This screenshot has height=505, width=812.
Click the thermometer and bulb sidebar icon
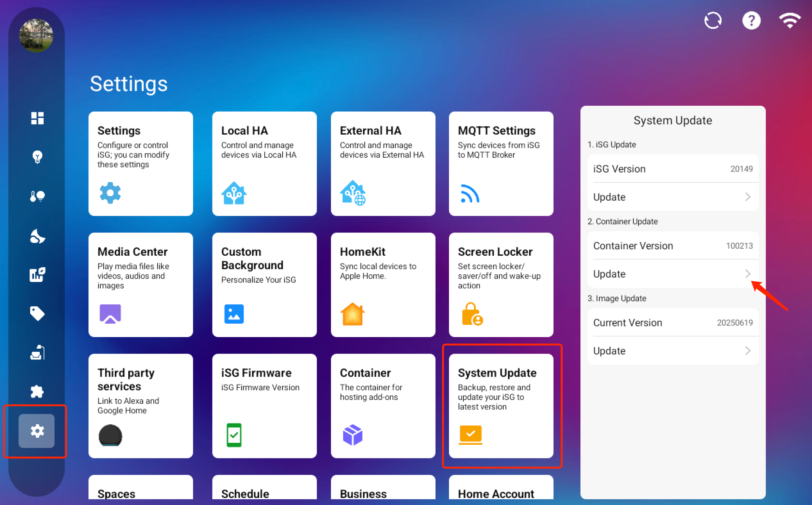point(37,196)
